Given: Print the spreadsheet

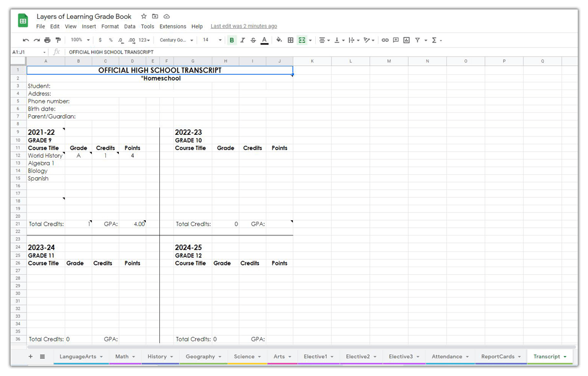Looking at the screenshot, I should point(47,40).
